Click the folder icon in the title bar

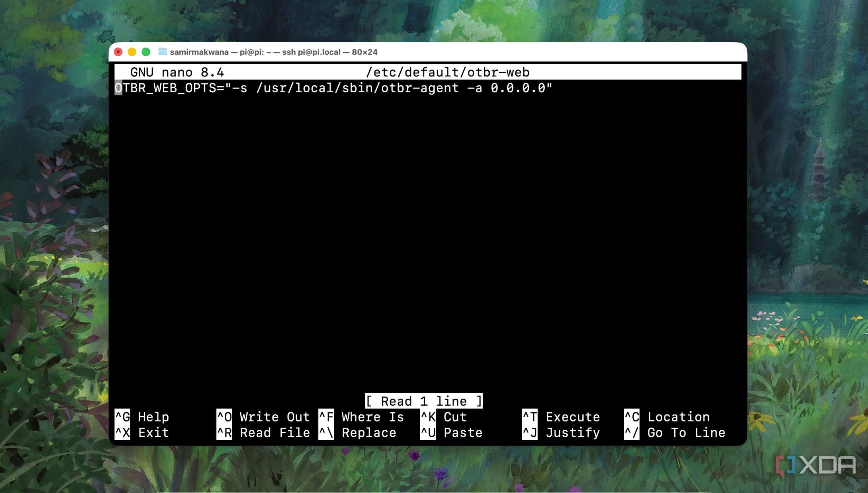(x=162, y=52)
